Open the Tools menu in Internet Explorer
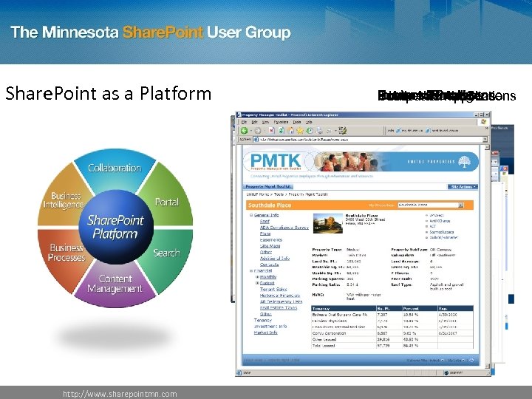The height and width of the screenshot is (399, 532). coord(297,122)
